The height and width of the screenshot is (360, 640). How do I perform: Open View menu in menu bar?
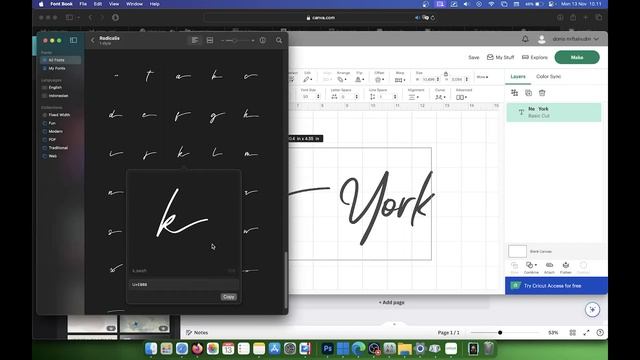(114, 4)
